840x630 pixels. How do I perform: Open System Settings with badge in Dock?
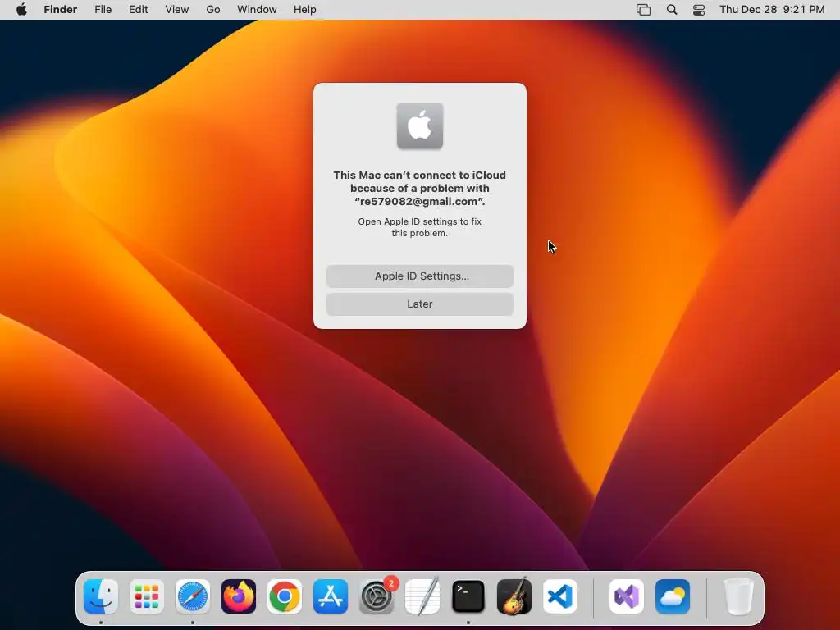tap(377, 596)
